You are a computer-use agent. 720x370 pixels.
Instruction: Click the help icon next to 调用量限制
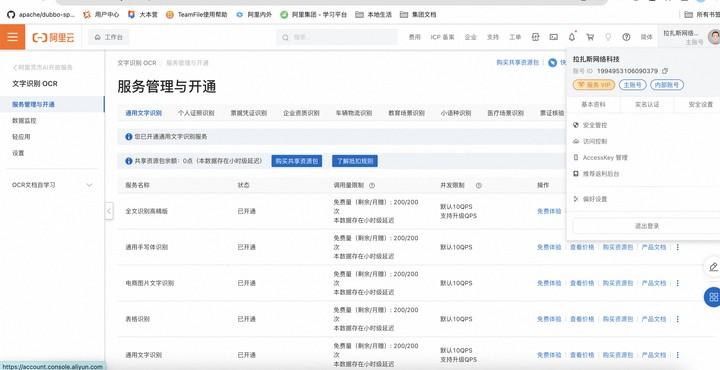pos(372,185)
